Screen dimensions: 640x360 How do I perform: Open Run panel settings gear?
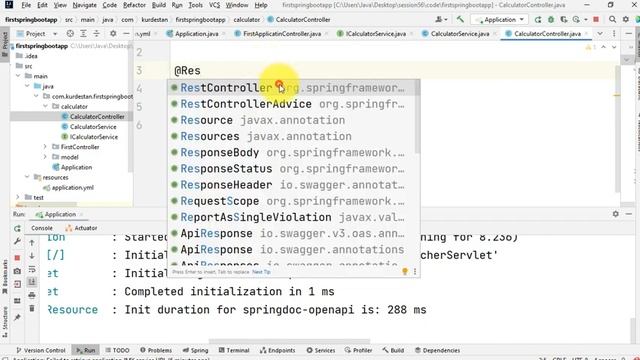click(x=616, y=214)
